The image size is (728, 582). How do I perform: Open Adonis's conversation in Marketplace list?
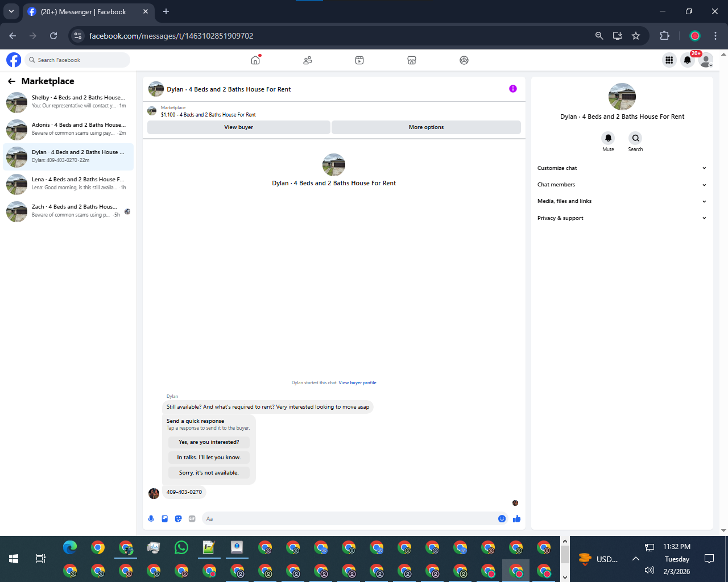[x=68, y=130]
